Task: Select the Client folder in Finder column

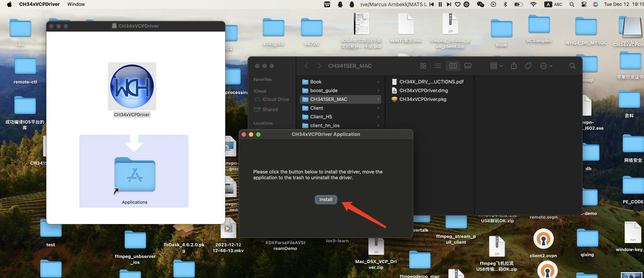Action: 340,108
